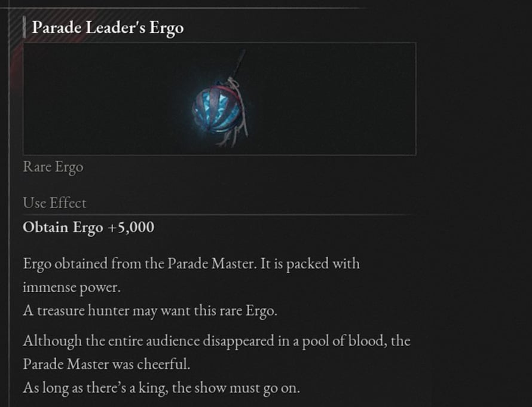532x407 pixels.
Task: Click the lore text about the audience
Action: (x=217, y=341)
